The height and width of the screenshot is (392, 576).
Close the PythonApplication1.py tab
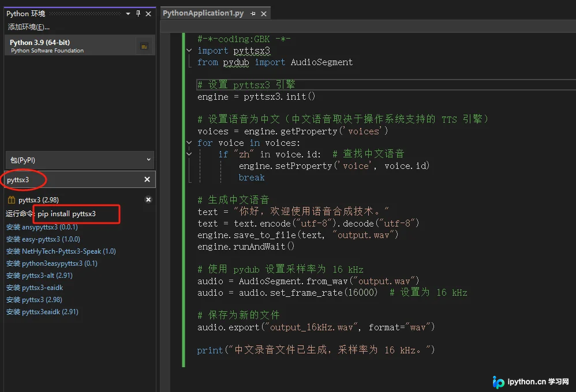pos(264,14)
